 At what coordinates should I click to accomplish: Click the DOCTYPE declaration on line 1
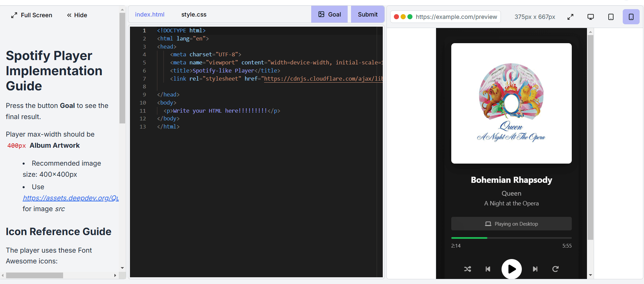tap(181, 30)
